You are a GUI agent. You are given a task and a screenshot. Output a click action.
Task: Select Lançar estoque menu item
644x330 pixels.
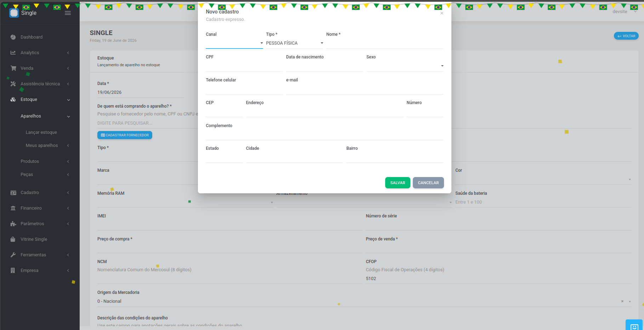tap(41, 132)
